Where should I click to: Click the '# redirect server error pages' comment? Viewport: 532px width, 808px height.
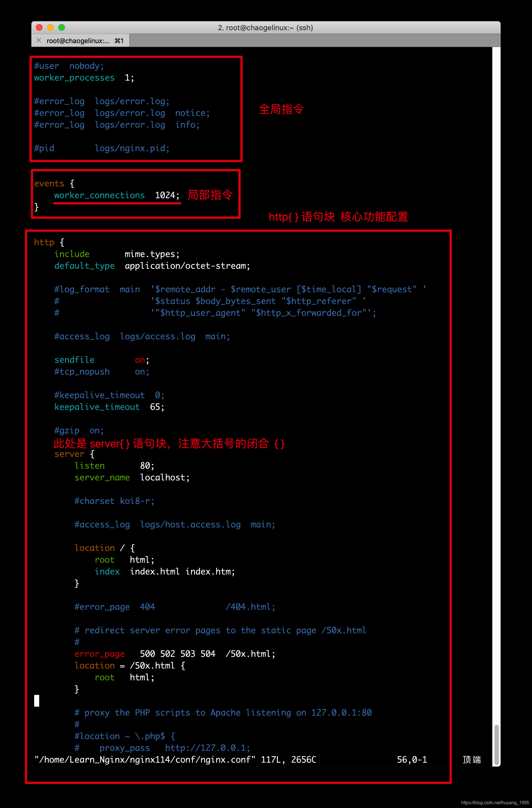click(x=220, y=630)
